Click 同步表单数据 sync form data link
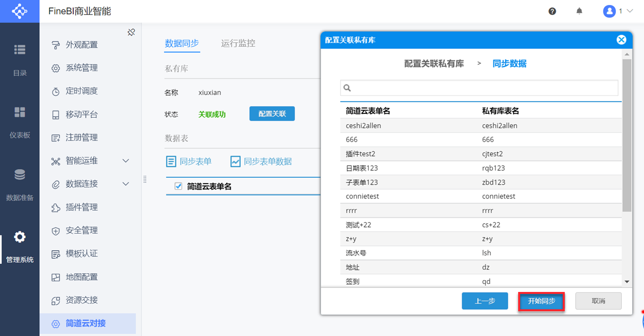The height and width of the screenshot is (336, 644). point(261,161)
